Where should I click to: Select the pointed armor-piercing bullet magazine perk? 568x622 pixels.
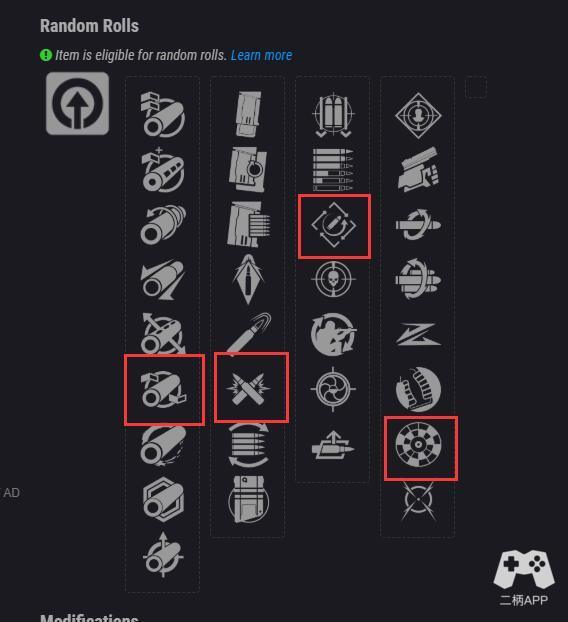tap(248, 279)
